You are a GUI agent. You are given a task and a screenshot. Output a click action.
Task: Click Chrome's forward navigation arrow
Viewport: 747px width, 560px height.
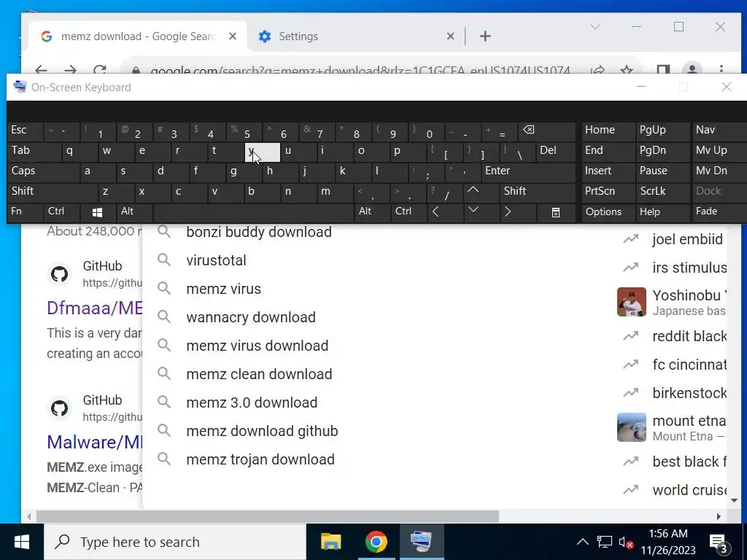(71, 71)
